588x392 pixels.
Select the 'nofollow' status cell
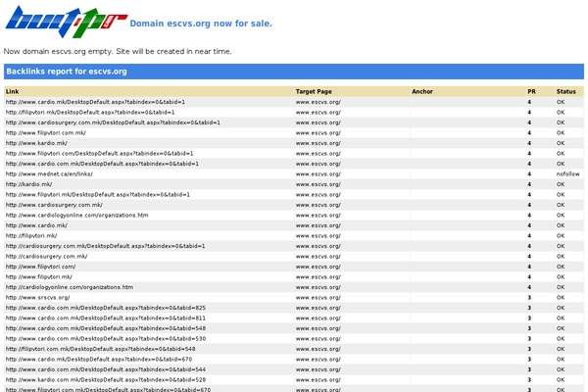pyautogui.click(x=567, y=174)
